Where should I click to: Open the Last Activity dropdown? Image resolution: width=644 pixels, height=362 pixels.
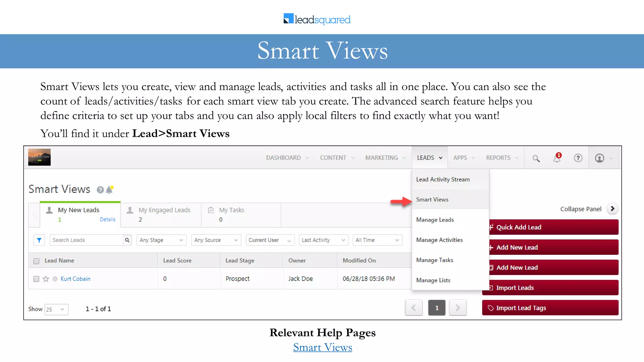coord(324,240)
